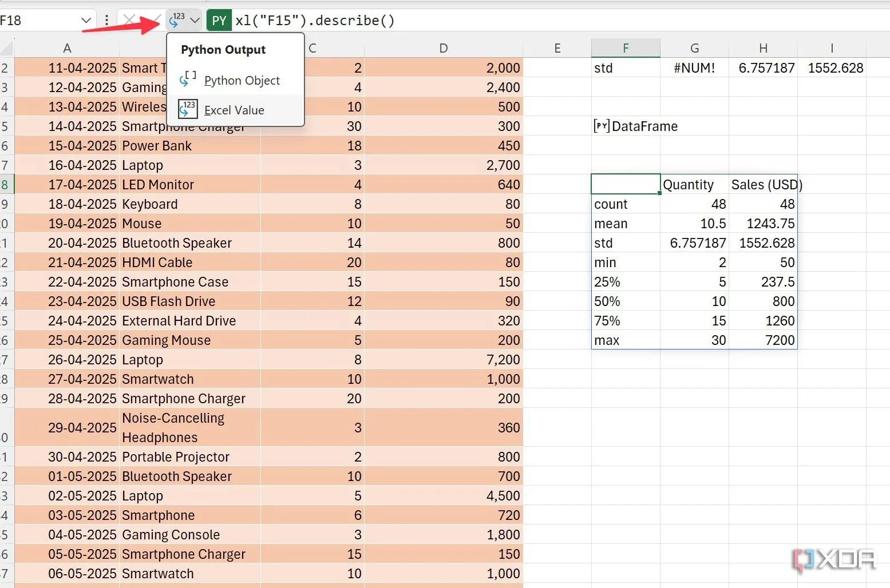Click the sales value 7,200 in column D
Image resolution: width=890 pixels, height=588 pixels.
coord(444,359)
